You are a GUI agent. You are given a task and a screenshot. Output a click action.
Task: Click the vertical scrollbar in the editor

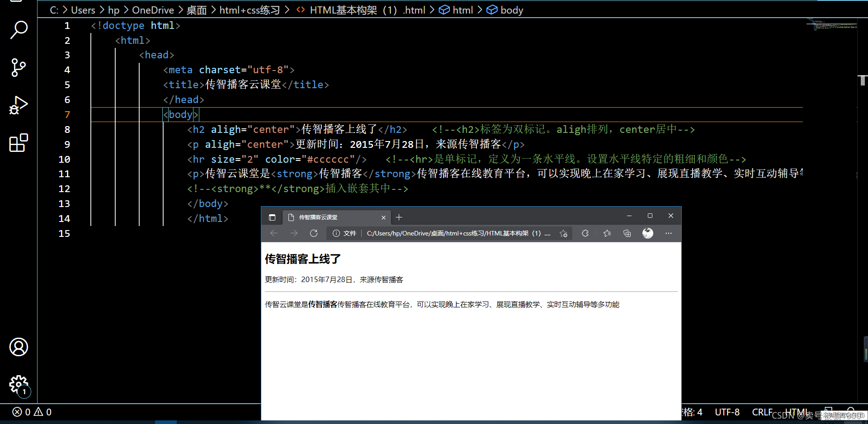pyautogui.click(x=863, y=80)
